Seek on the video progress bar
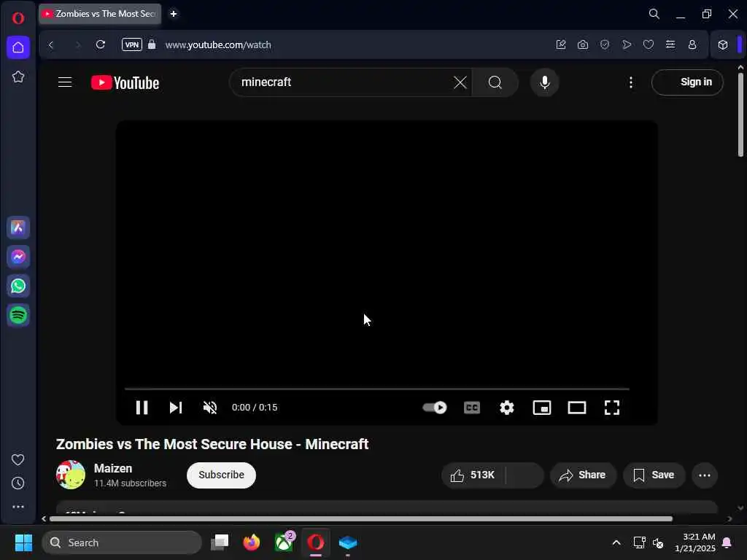Screen dimensions: 747x560 coord(377,389)
